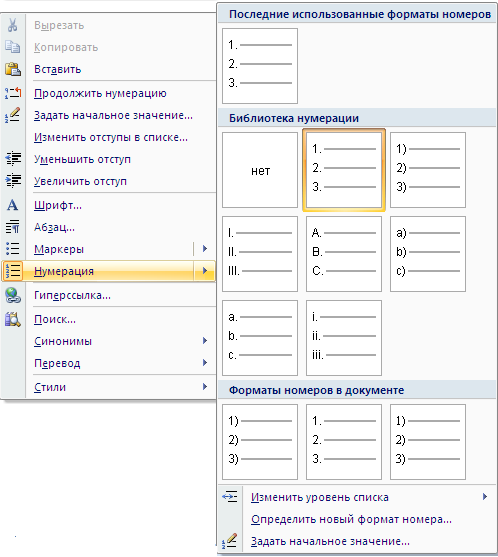Click the Шрифт letter A icon
Screen dimensions: 498x557
click(12, 205)
